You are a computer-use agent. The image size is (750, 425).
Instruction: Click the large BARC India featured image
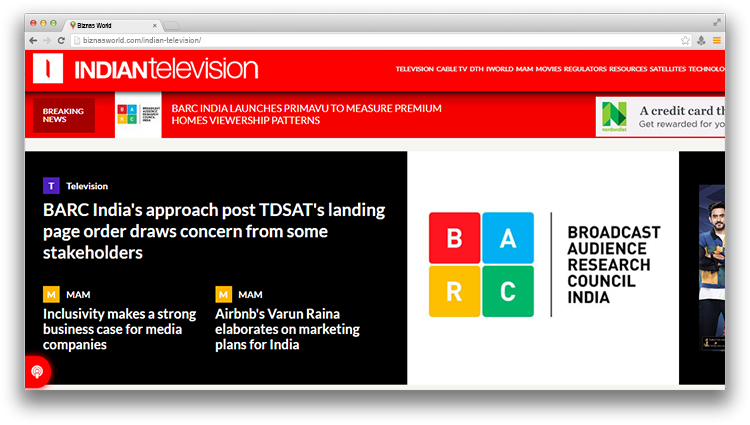click(x=543, y=264)
